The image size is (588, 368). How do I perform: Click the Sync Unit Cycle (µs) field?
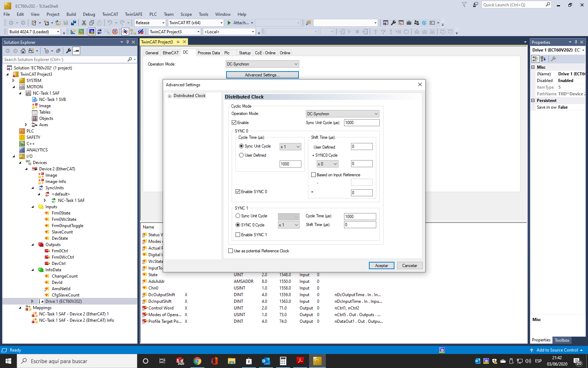(x=362, y=123)
